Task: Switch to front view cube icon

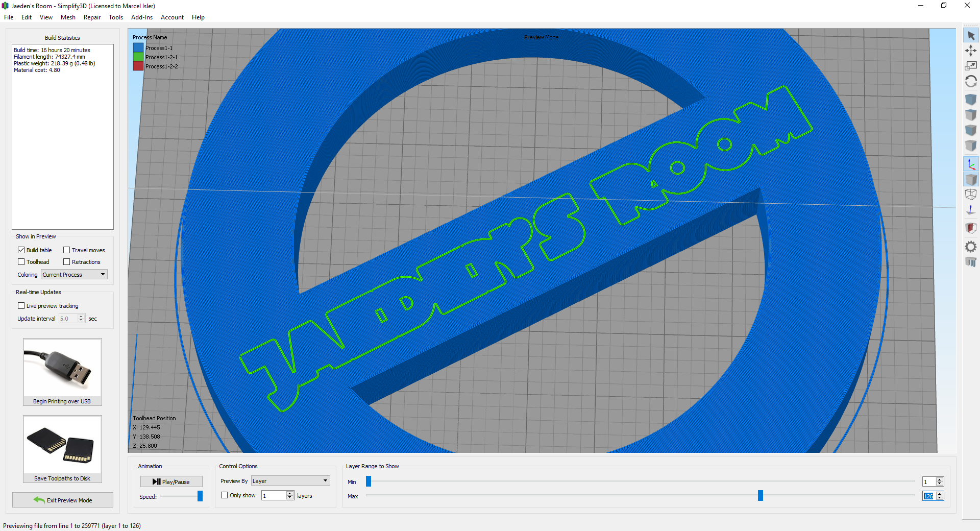Action: [x=971, y=130]
